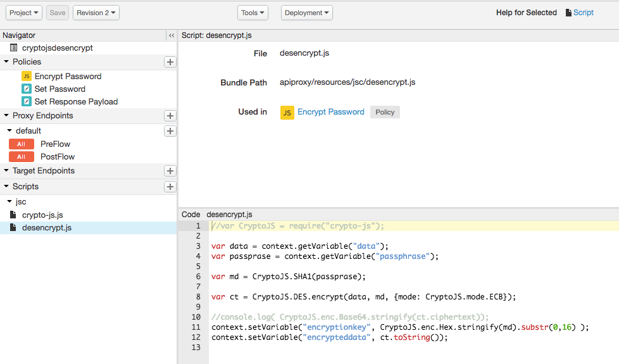Select crypto-js.js in the Scripts tree
The height and width of the screenshot is (364, 619).
click(x=42, y=215)
